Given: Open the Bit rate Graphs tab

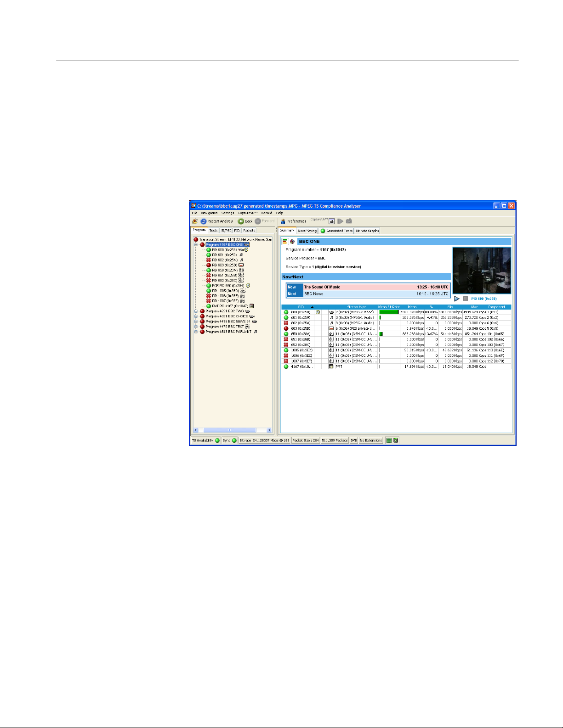Looking at the screenshot, I should (367, 231).
